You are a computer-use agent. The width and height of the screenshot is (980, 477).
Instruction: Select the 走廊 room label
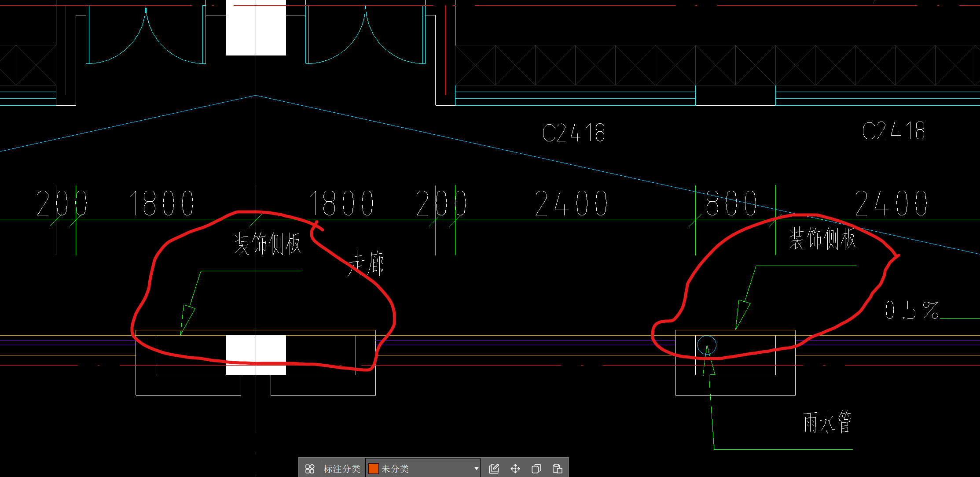tap(367, 263)
